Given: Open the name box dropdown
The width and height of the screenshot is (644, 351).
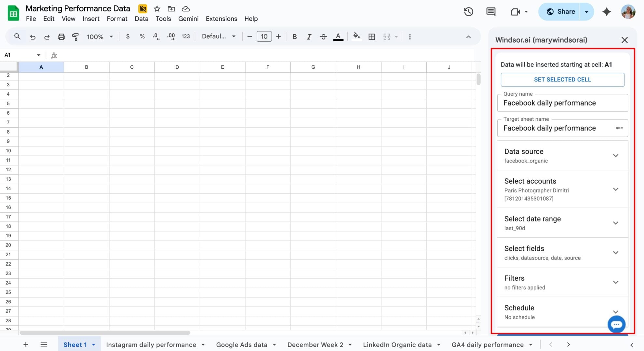Looking at the screenshot, I should coord(38,55).
